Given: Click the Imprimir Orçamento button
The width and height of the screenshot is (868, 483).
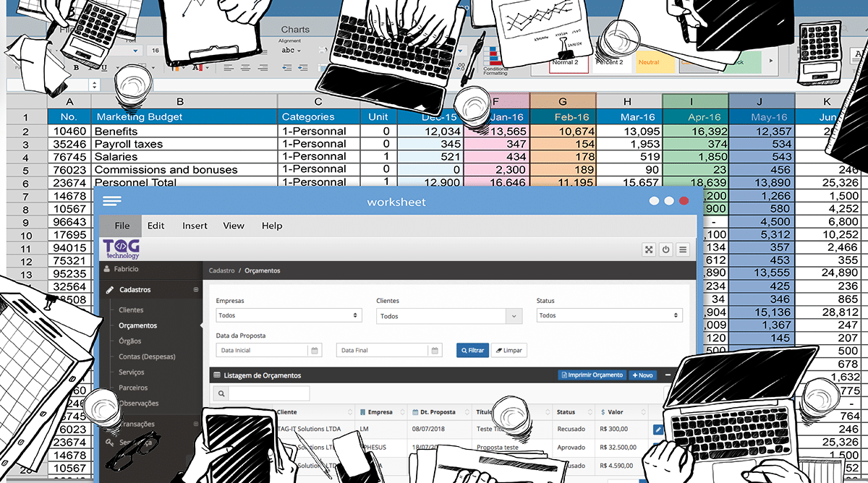Looking at the screenshot, I should click(592, 375).
